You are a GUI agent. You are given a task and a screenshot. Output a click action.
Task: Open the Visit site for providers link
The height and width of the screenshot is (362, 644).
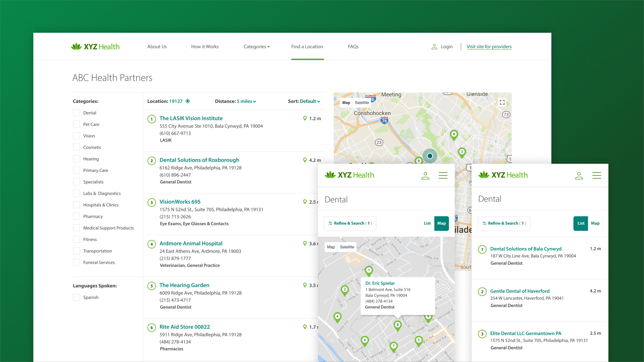489,47
